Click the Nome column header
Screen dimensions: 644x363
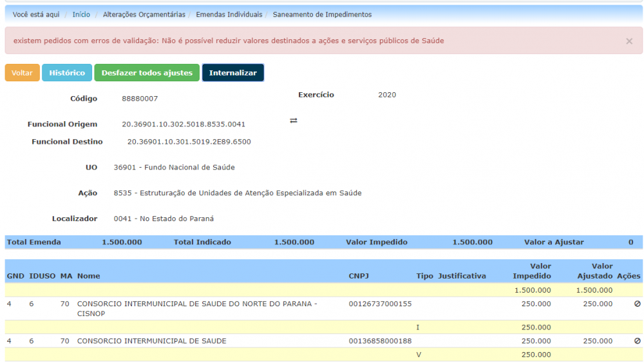pos(89,276)
